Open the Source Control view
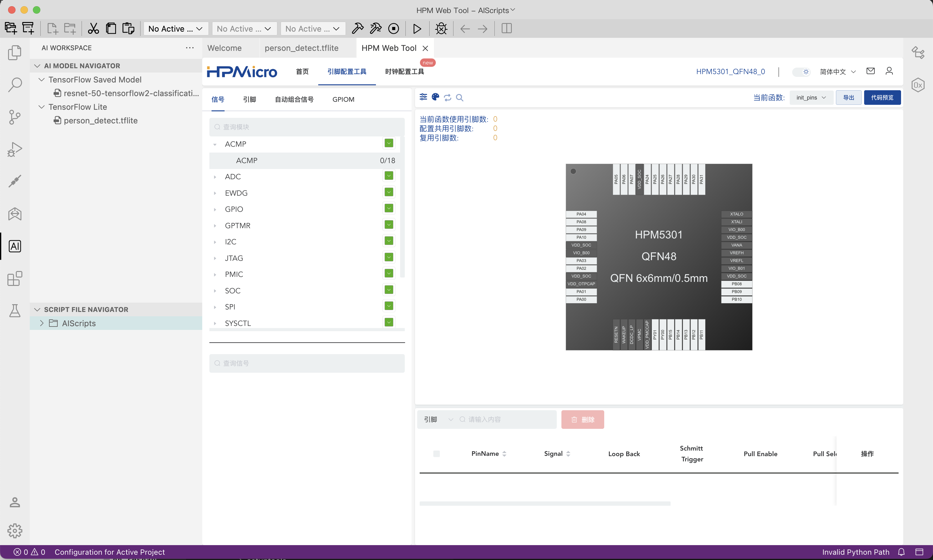The image size is (933, 560). click(x=15, y=117)
